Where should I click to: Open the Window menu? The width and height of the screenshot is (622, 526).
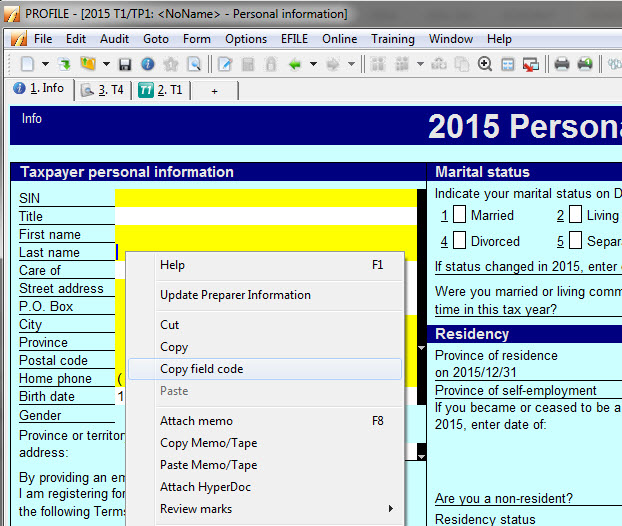click(x=451, y=39)
